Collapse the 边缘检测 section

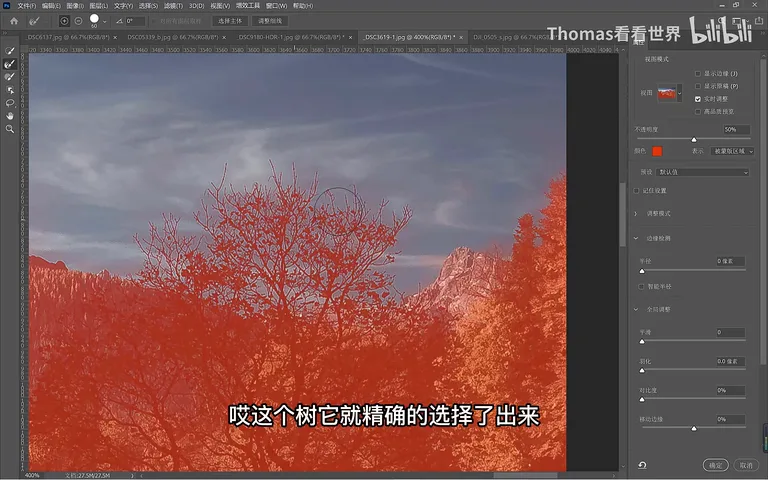pos(636,239)
